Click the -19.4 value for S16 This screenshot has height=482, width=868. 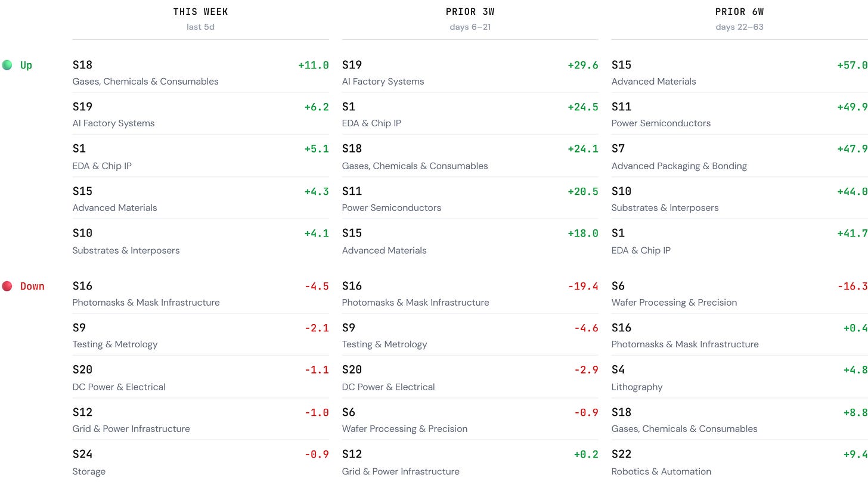click(x=583, y=286)
